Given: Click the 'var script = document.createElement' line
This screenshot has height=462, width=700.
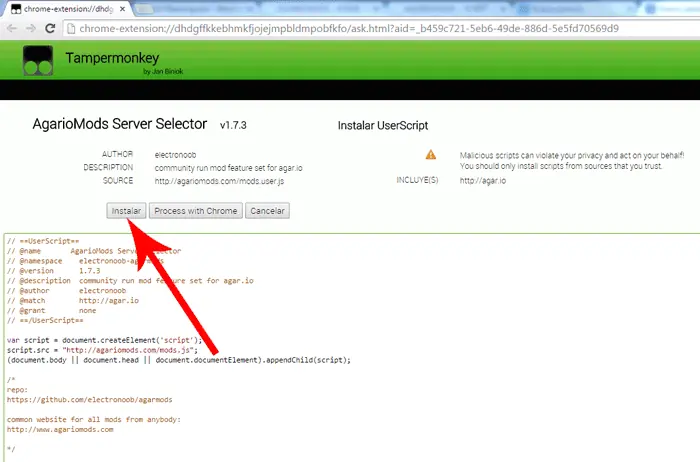Looking at the screenshot, I should [x=104, y=340].
